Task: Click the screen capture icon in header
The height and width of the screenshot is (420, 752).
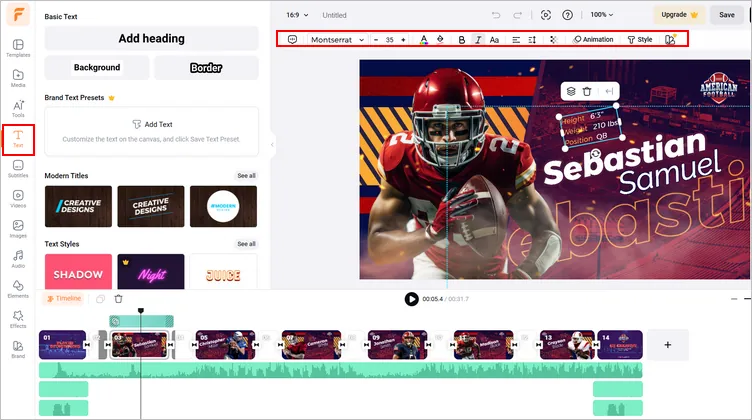Action: 546,15
